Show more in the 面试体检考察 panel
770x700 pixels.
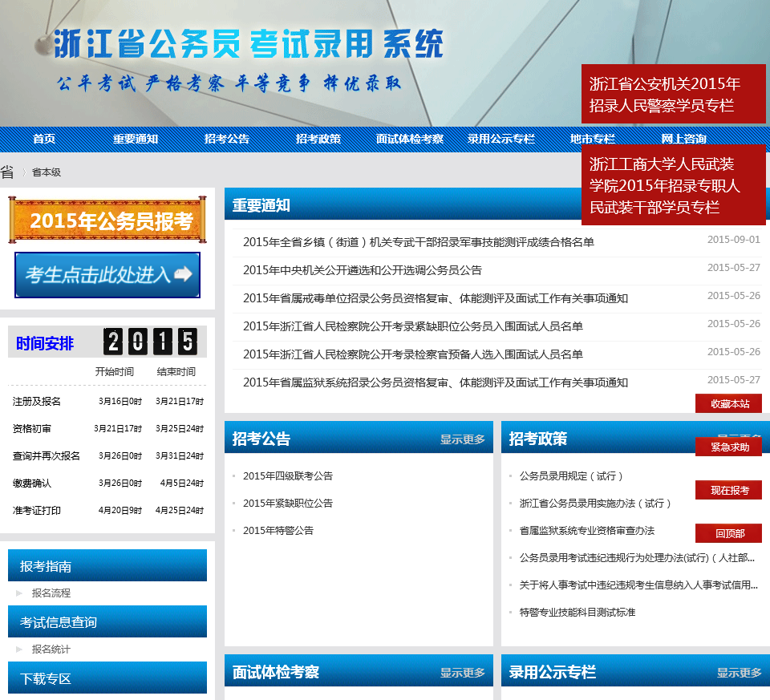pyautogui.click(x=462, y=673)
